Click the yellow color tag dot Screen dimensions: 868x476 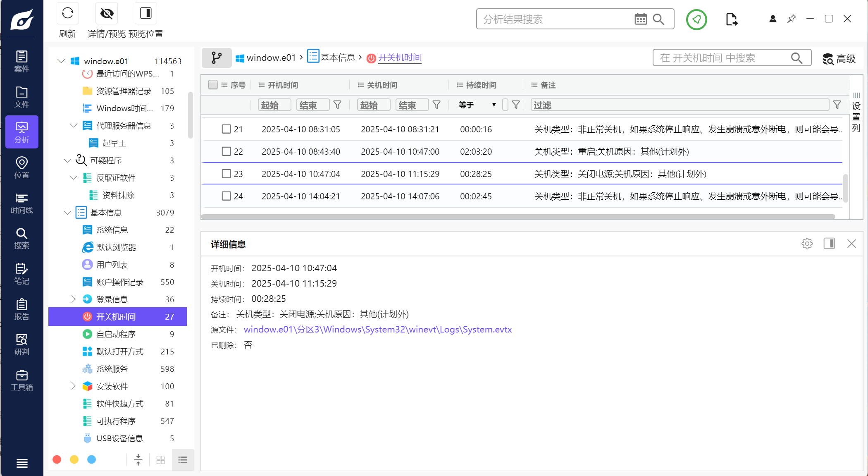pos(74,459)
